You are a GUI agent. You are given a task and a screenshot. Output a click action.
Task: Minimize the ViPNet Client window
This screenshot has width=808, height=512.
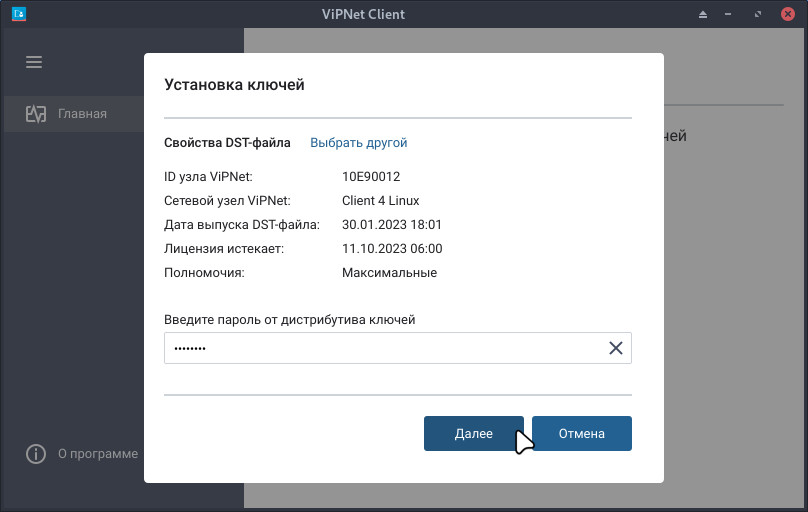[x=728, y=14]
